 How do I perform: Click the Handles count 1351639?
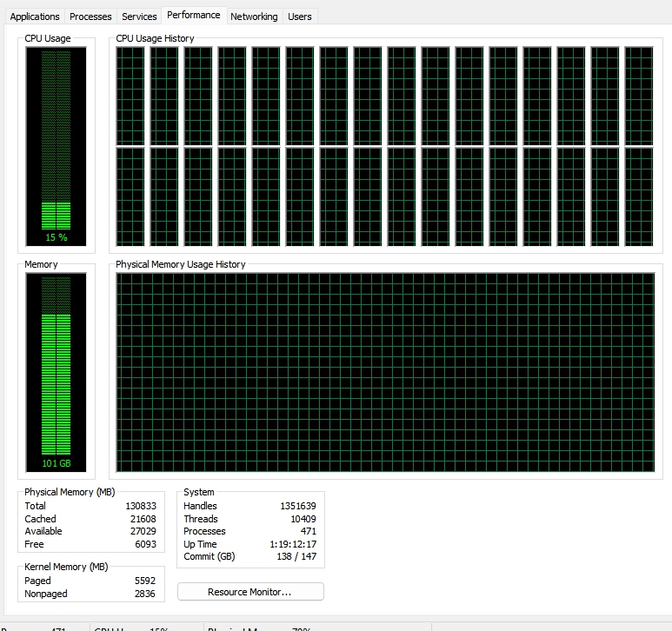[298, 506]
